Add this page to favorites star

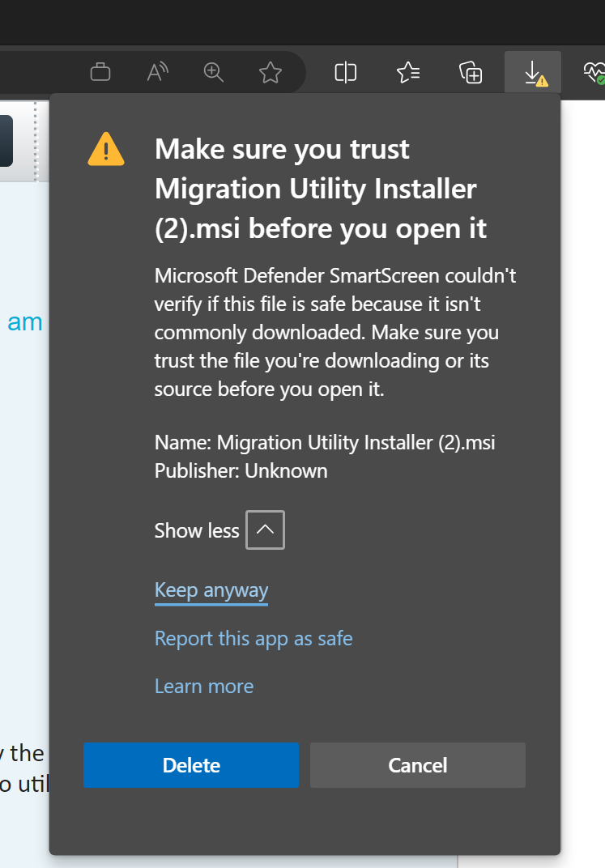coord(271,73)
